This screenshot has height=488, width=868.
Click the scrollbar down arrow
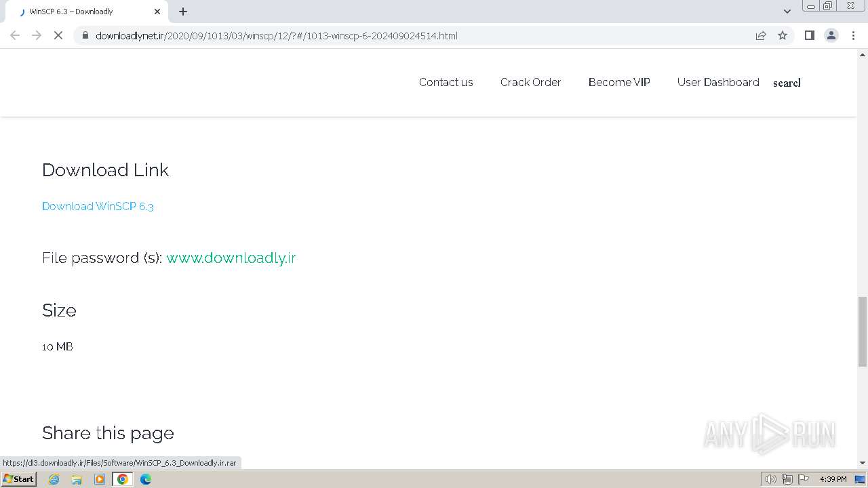863,463
